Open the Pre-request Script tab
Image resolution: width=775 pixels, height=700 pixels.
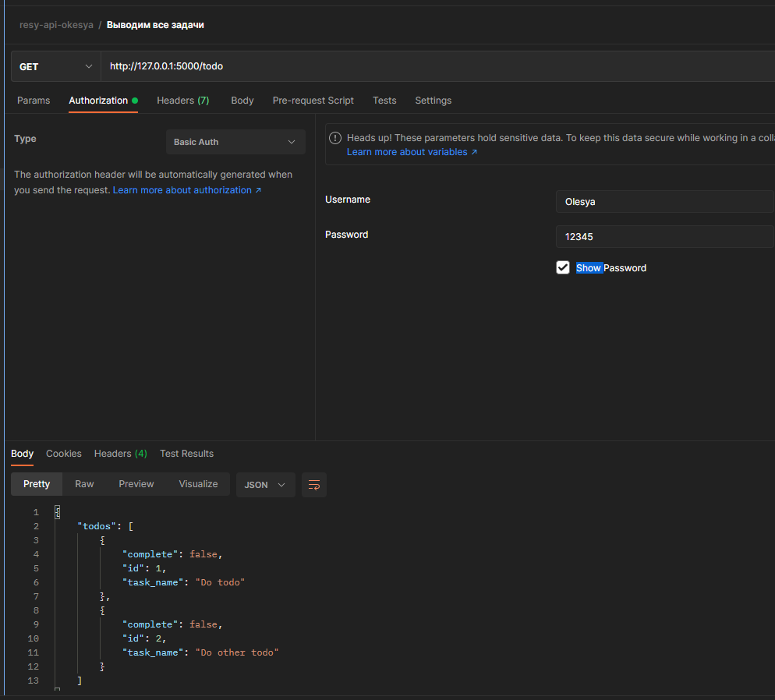click(313, 101)
